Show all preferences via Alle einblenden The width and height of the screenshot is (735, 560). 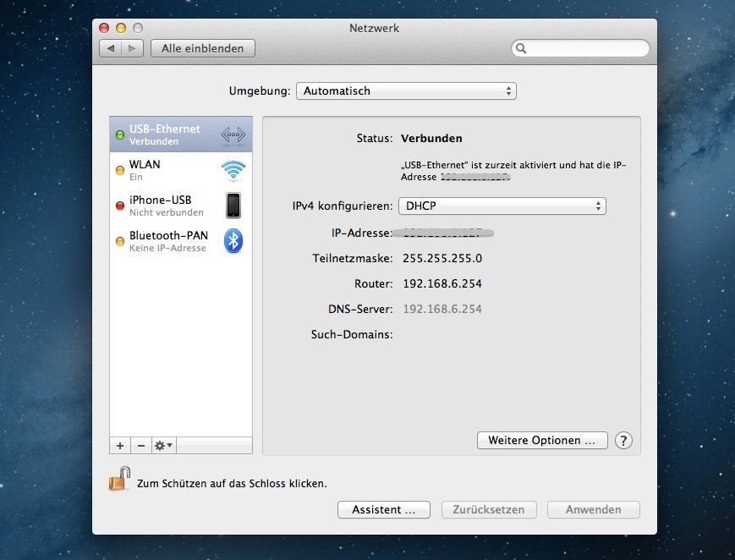(202, 48)
